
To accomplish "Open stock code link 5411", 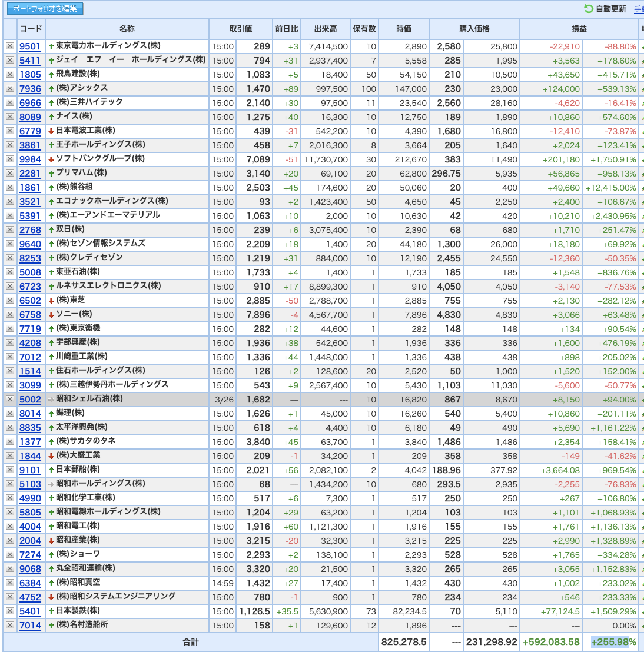I will tap(31, 60).
